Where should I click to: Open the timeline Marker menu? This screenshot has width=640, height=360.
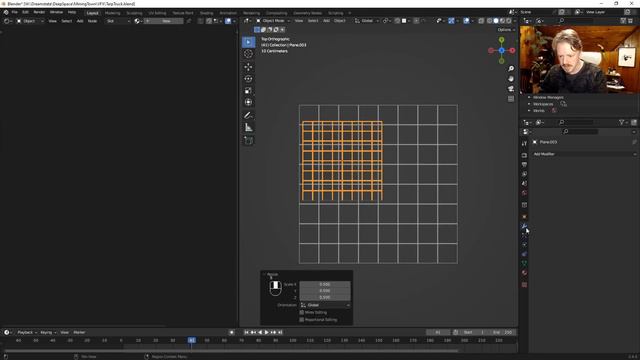79,332
